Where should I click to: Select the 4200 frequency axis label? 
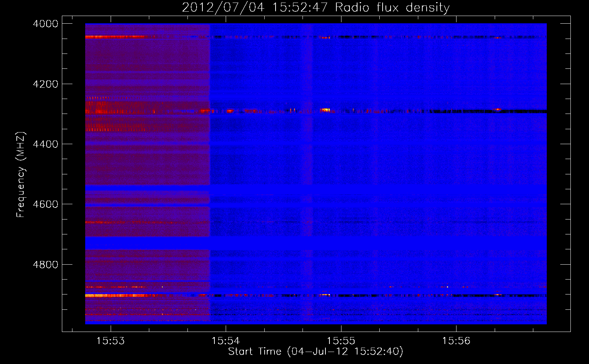click(x=46, y=84)
